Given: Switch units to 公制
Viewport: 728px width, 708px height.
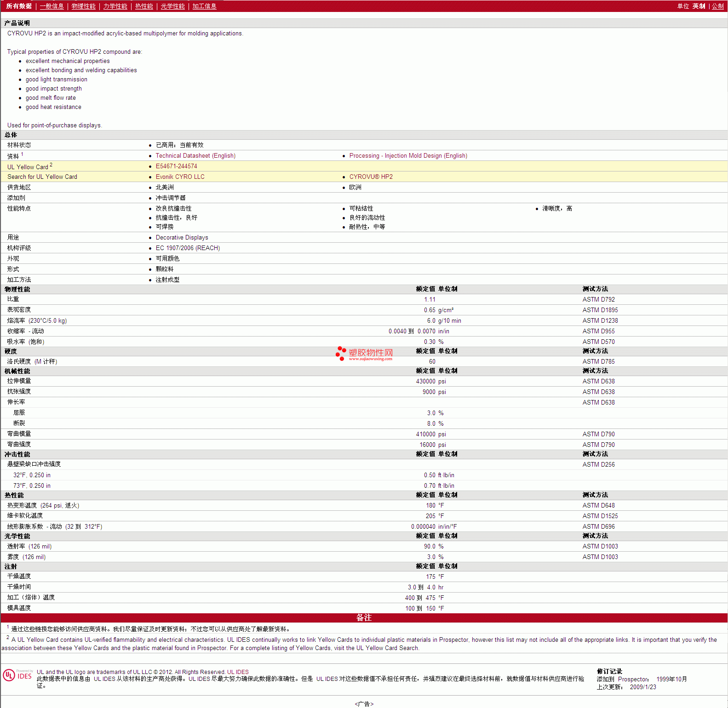Looking at the screenshot, I should (717, 6).
